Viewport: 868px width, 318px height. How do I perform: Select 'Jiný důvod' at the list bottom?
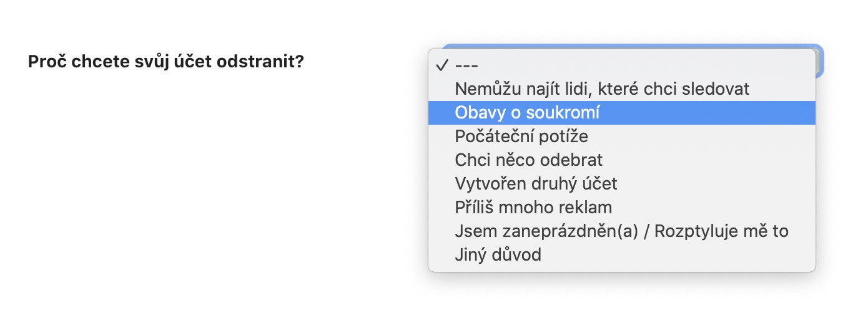(498, 255)
